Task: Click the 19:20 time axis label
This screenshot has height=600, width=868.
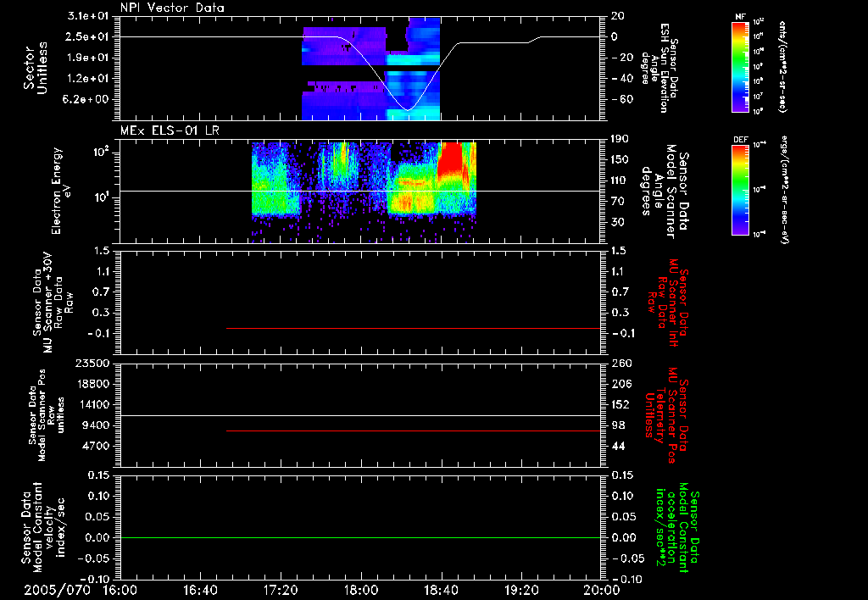Action: click(521, 590)
